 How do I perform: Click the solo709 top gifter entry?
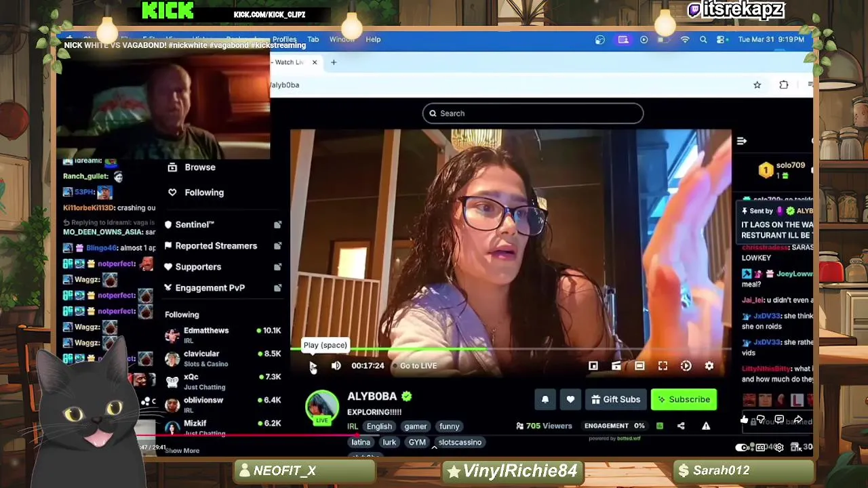783,170
